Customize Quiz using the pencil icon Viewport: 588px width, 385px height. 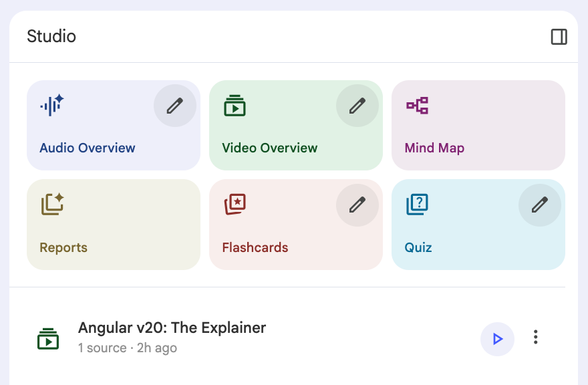540,204
